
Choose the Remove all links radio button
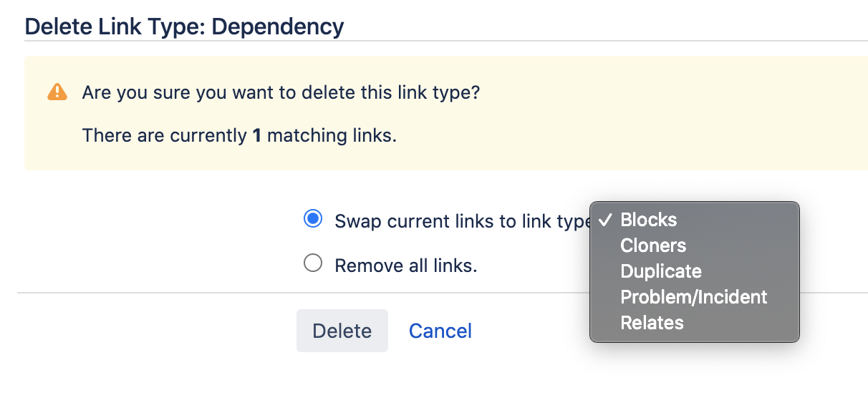coord(313,264)
